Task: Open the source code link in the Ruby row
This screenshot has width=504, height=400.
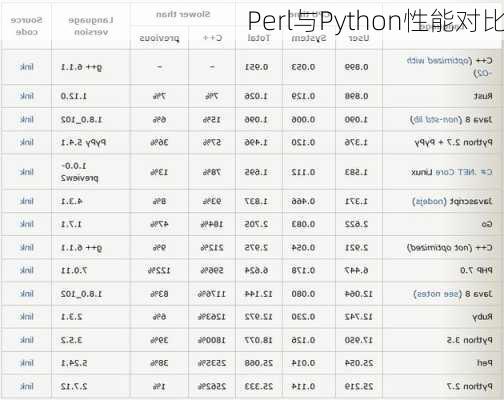Action: pyautogui.click(x=27, y=316)
